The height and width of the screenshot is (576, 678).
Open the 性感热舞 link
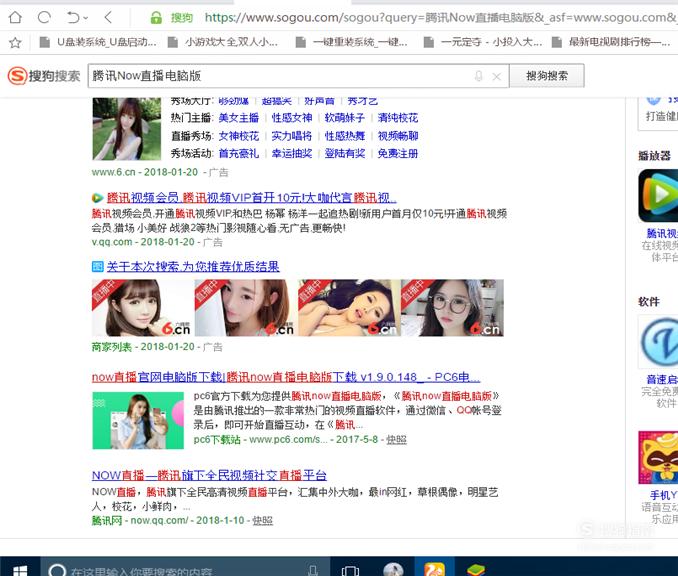tap(345, 136)
